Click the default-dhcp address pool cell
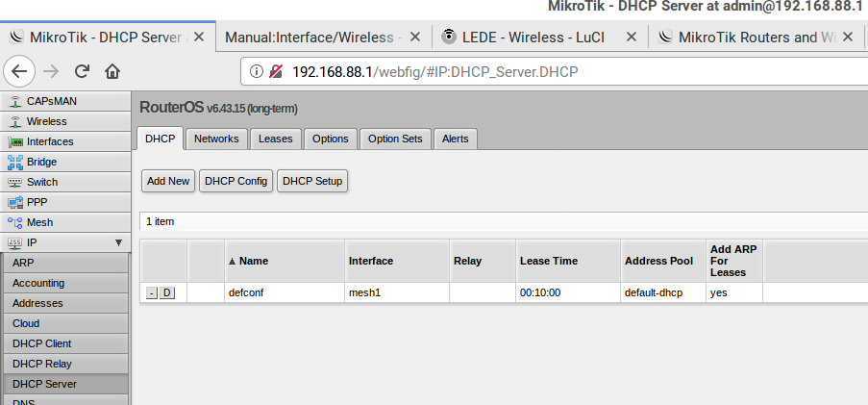Screen dimensions: 868x405 coord(663,293)
